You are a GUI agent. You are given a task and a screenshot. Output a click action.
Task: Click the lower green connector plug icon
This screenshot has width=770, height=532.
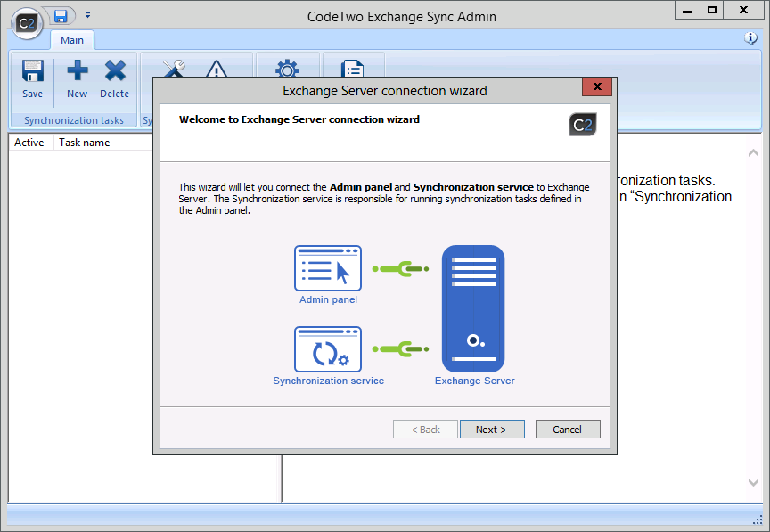401,349
